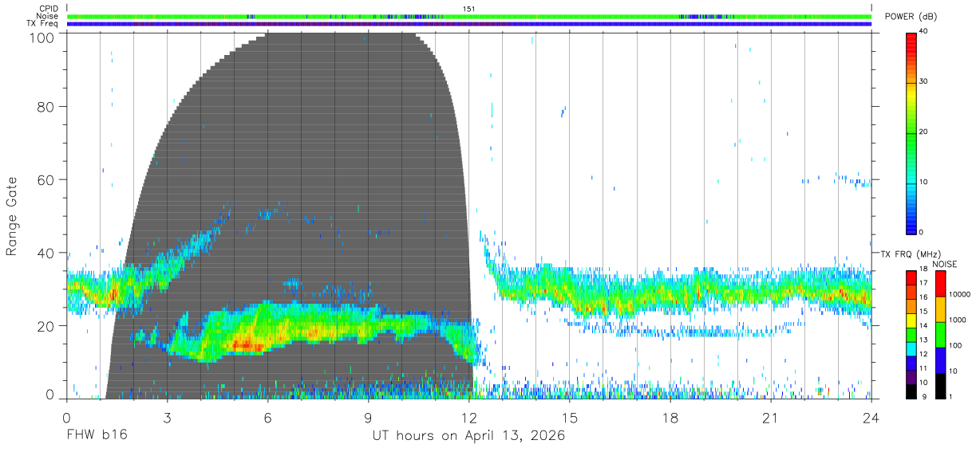Click the 20 label on power colorbar
This screenshot has height=452, width=980.
click(x=924, y=132)
